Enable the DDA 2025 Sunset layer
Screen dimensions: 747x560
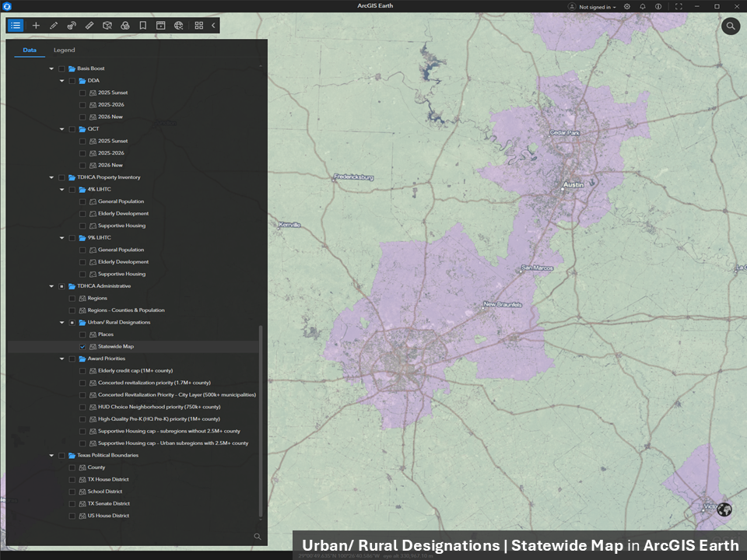tap(82, 93)
